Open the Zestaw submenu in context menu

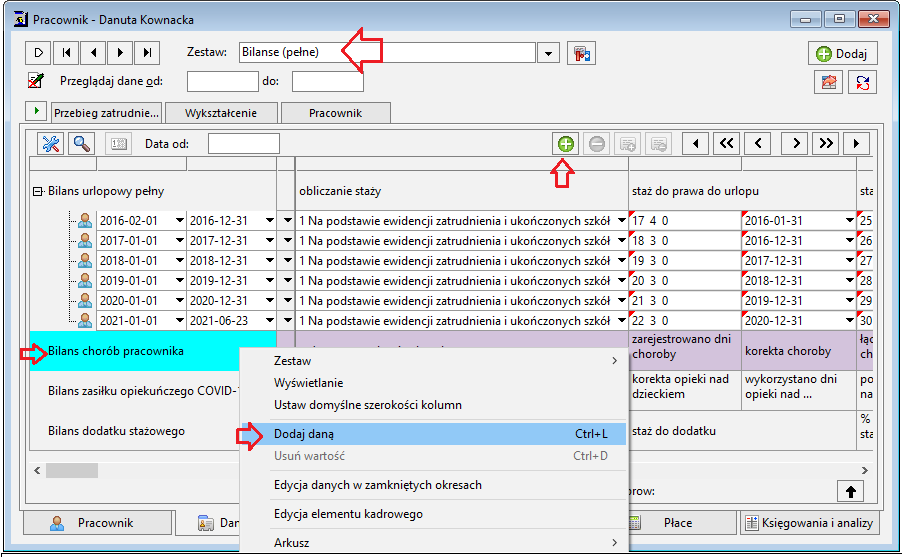point(433,361)
